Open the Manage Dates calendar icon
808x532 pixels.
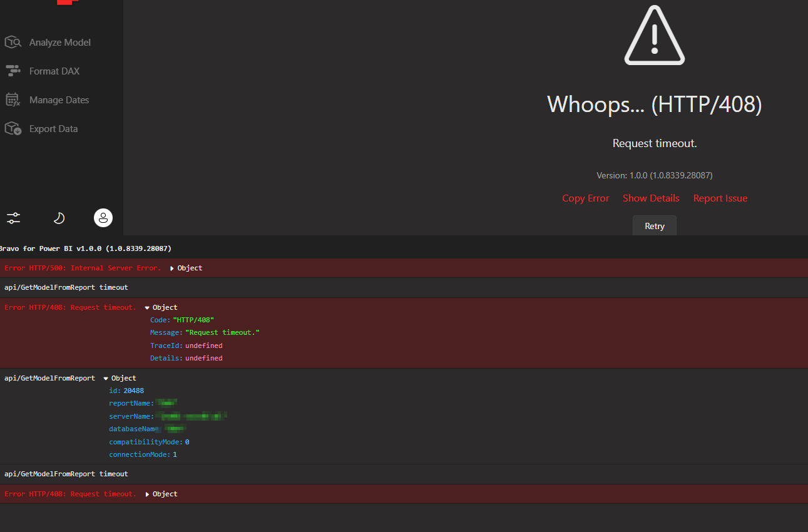pyautogui.click(x=13, y=100)
